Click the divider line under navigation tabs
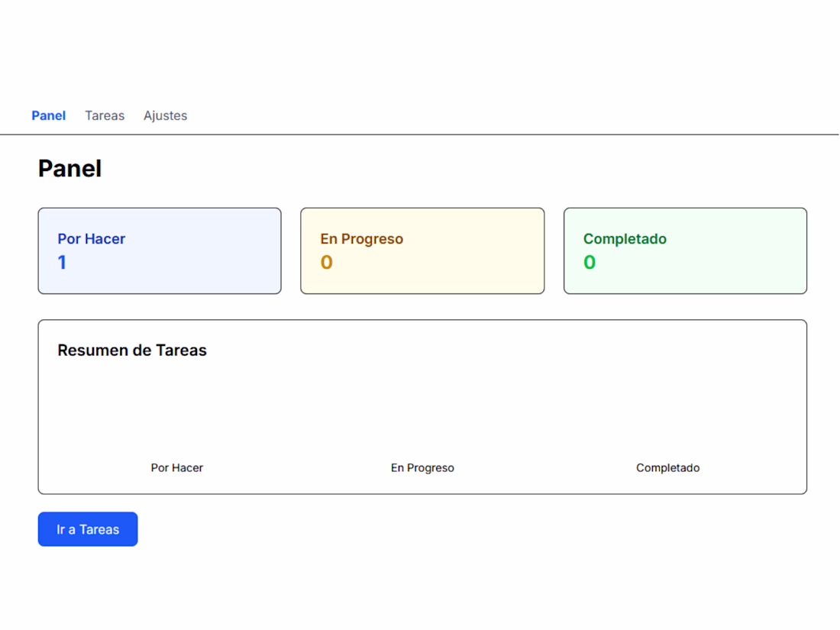This screenshot has height=630, width=840. [420, 134]
